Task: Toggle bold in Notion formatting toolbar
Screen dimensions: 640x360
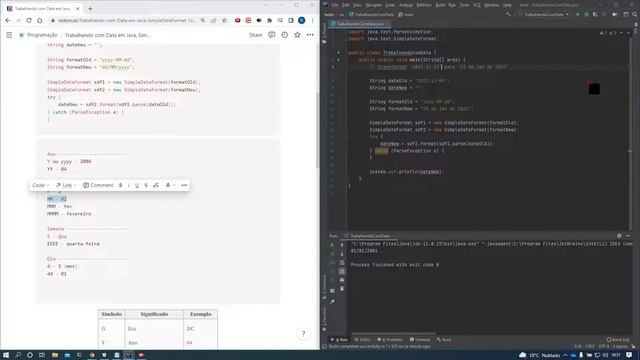Action: 120,185
